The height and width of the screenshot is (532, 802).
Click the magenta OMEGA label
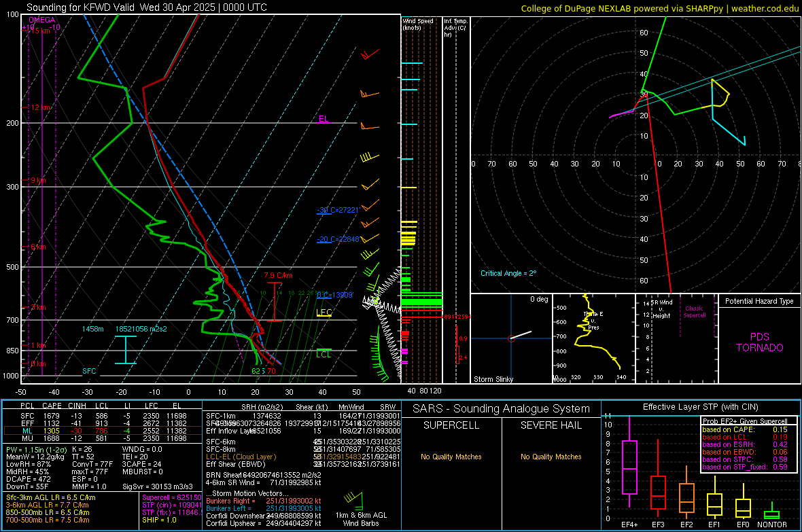42,20
